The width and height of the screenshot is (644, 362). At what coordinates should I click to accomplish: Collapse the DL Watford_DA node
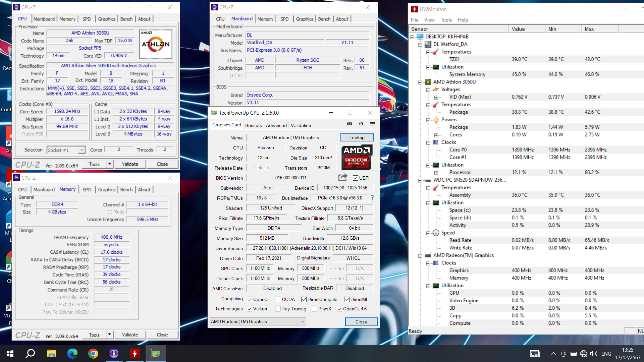[420, 44]
